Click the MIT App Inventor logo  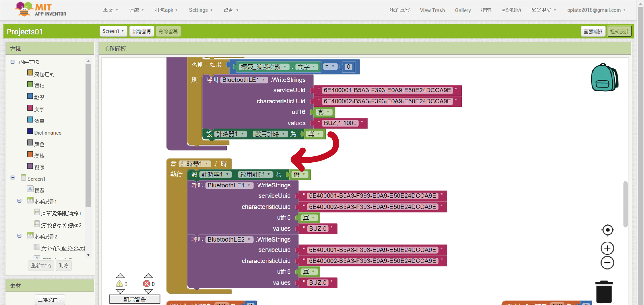tap(40, 9)
